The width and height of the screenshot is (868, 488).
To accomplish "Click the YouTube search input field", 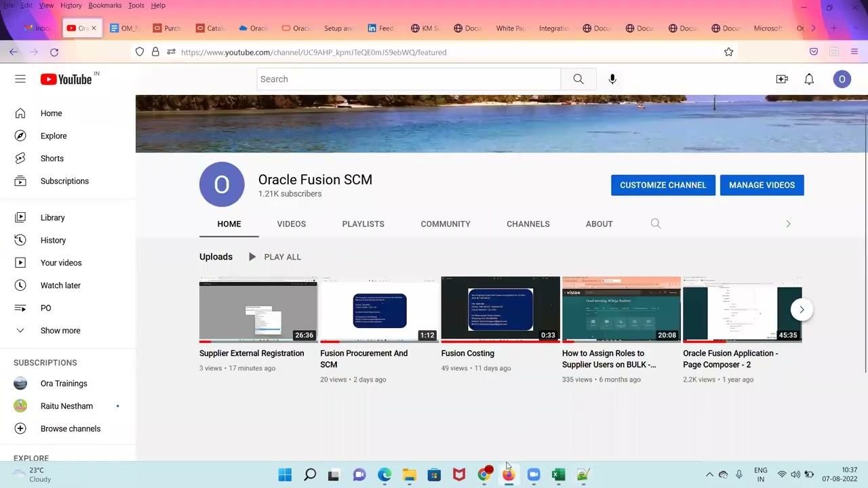I will tap(409, 79).
